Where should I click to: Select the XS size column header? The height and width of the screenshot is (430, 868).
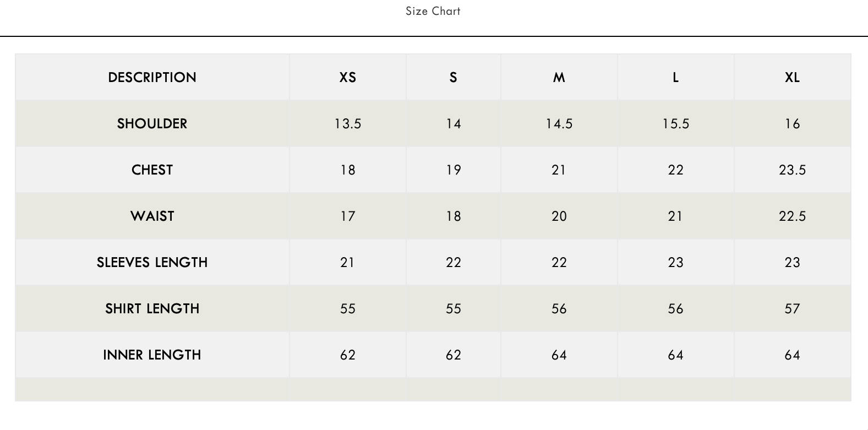click(x=347, y=77)
